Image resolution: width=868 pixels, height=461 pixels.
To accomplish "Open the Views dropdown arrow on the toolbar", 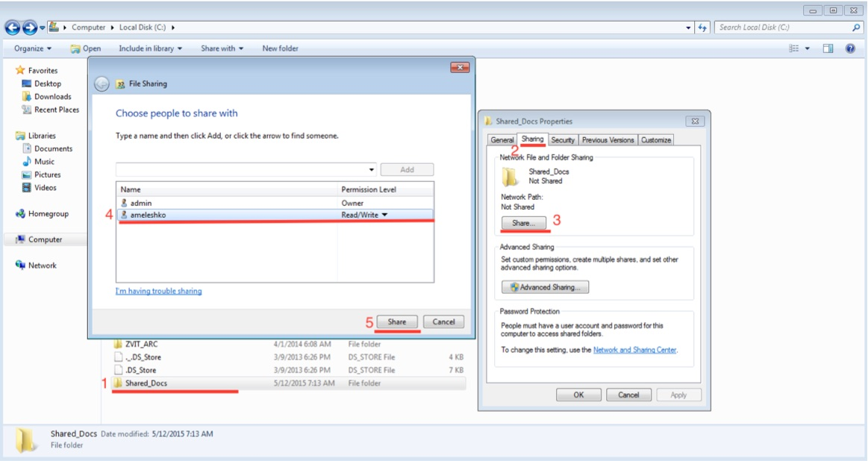I will tap(808, 48).
